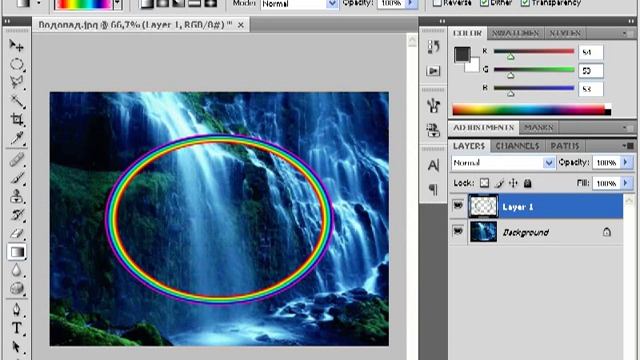Viewport: 640px width, 360px height.
Task: Select the Blur tool
Action: (16, 270)
